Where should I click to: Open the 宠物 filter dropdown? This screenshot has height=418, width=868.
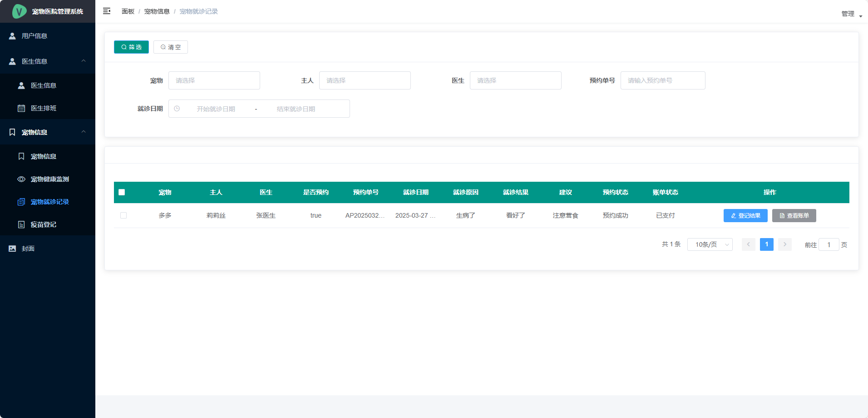click(x=214, y=80)
